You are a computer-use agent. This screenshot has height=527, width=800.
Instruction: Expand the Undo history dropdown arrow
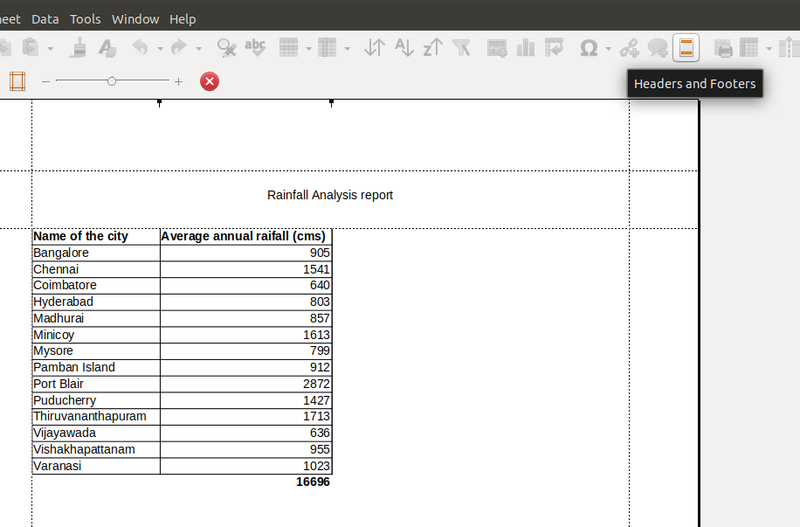point(160,49)
